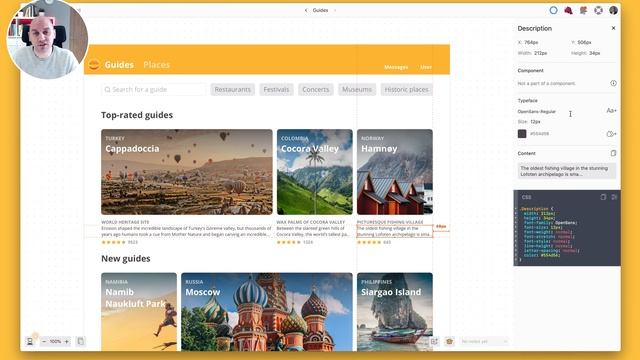Viewport: 640px width, 360px height.
Task: Go to next screen using right chevron
Action: coord(335,10)
